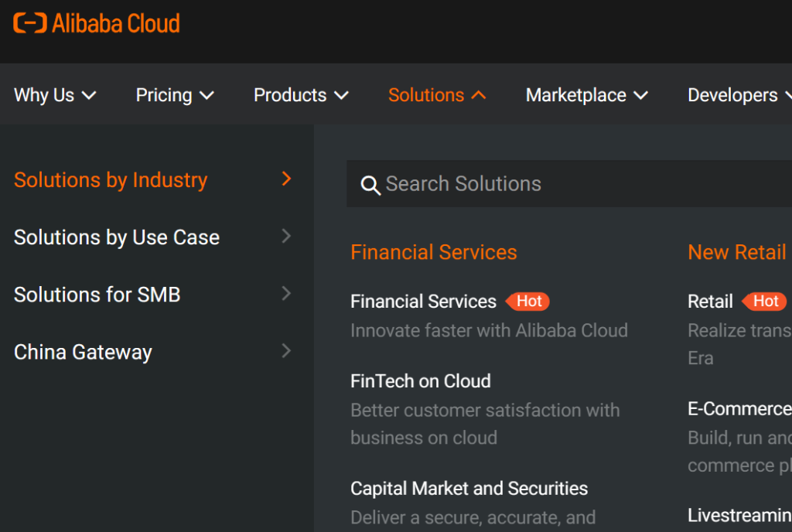Image resolution: width=792 pixels, height=532 pixels.
Task: Open Capital Market and Securities link
Action: (x=469, y=489)
